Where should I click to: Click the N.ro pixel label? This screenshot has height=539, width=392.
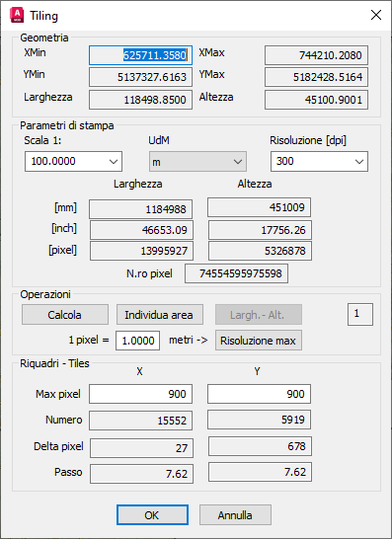pyautogui.click(x=149, y=273)
